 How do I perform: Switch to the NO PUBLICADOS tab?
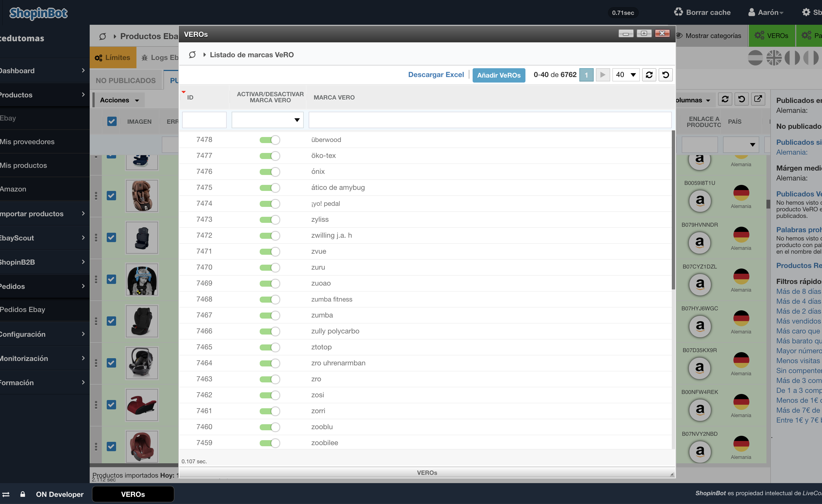[126, 80]
